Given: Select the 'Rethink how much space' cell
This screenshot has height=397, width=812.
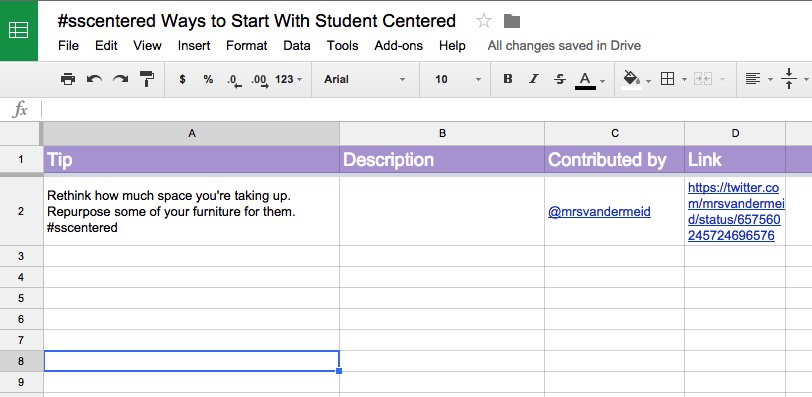Looking at the screenshot, I should click(192, 211).
